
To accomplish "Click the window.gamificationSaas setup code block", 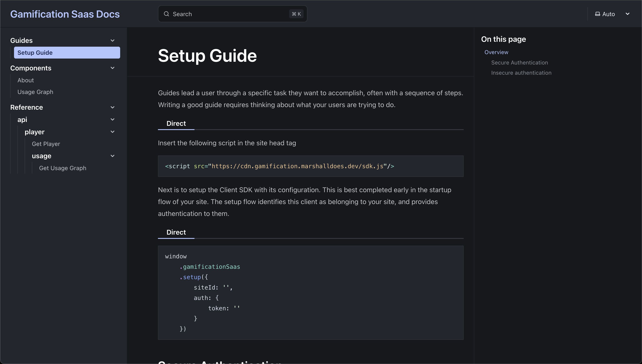I will click(x=311, y=293).
